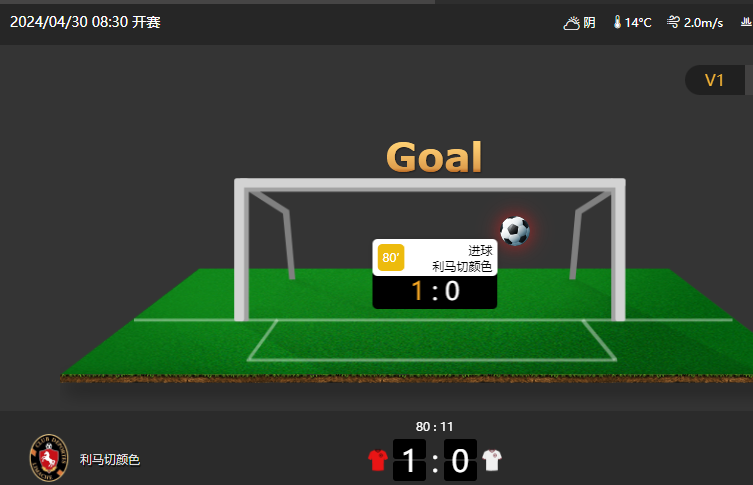
Task: Click the home score digit 1
Action: pos(409,460)
